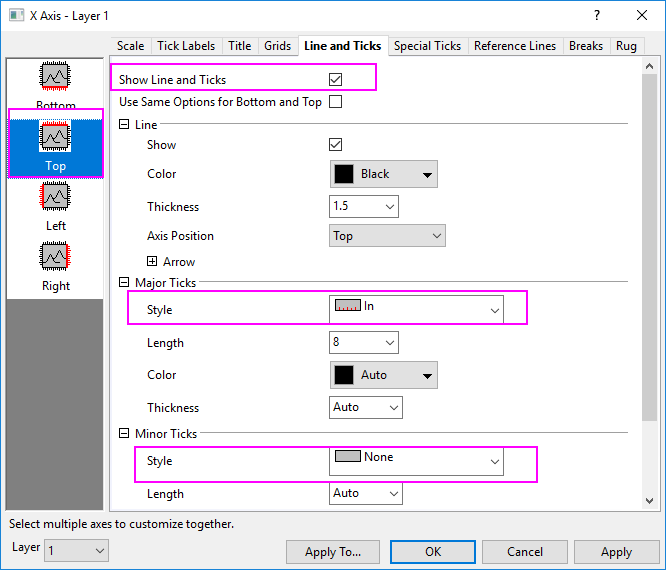This screenshot has height=570, width=666.
Task: Toggle the Line Show checkbox
Action: point(336,145)
